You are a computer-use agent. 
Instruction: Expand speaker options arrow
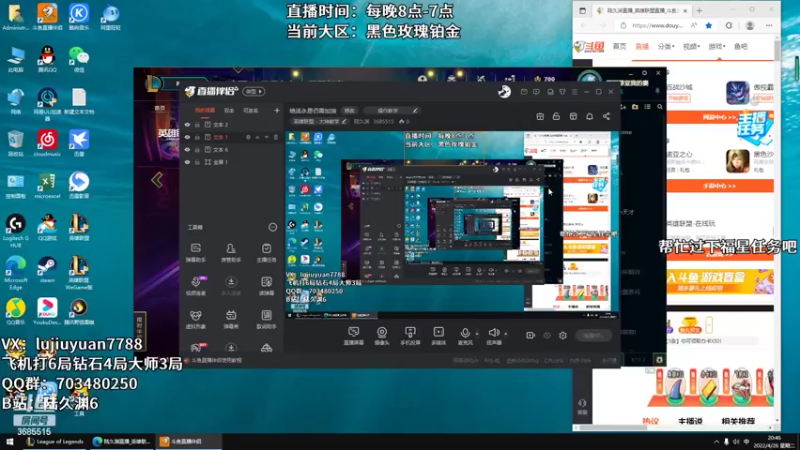tap(506, 334)
